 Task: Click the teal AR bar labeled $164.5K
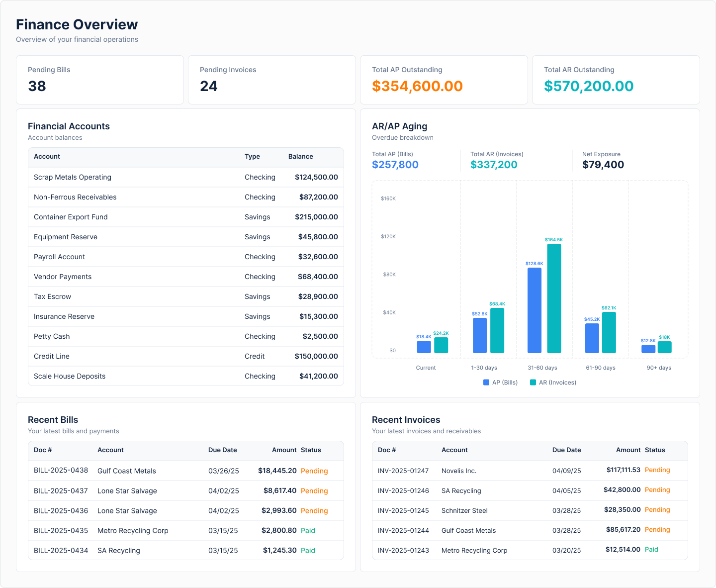click(554, 298)
